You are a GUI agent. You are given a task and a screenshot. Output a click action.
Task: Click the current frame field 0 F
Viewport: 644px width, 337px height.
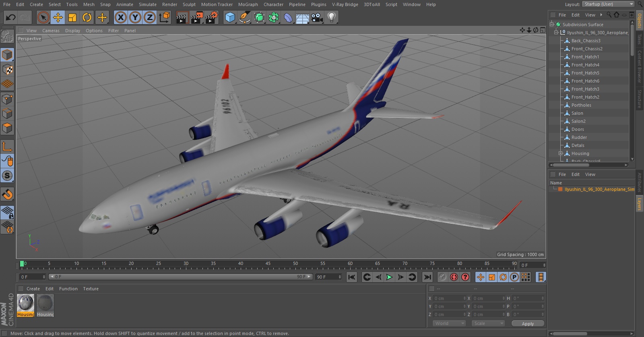point(33,277)
